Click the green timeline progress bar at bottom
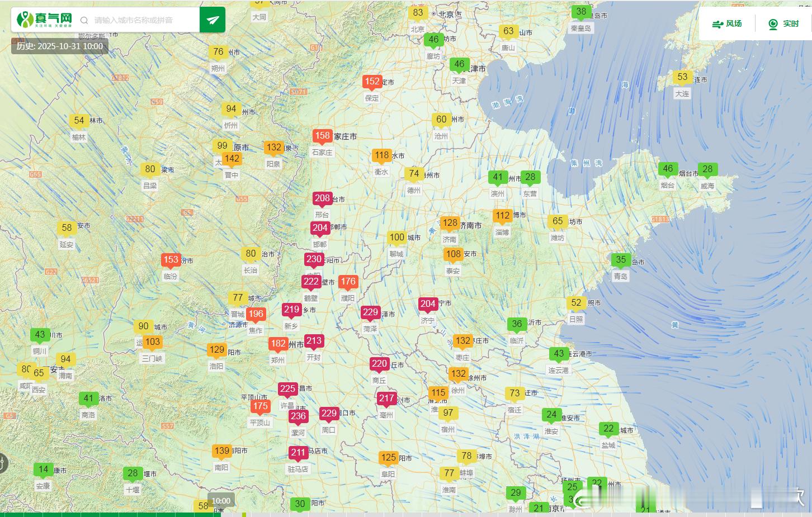This screenshot has width=812, height=517. pyautogui.click(x=110, y=514)
